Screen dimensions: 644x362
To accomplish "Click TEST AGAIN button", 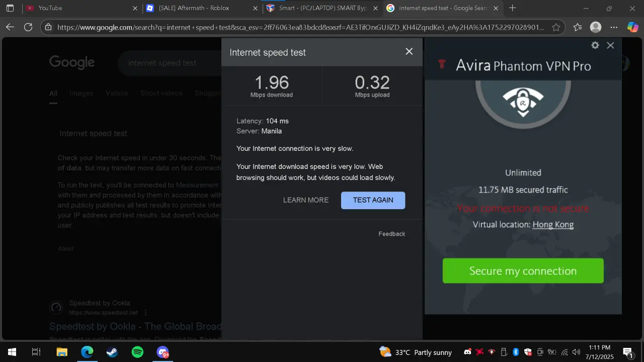I will (373, 200).
